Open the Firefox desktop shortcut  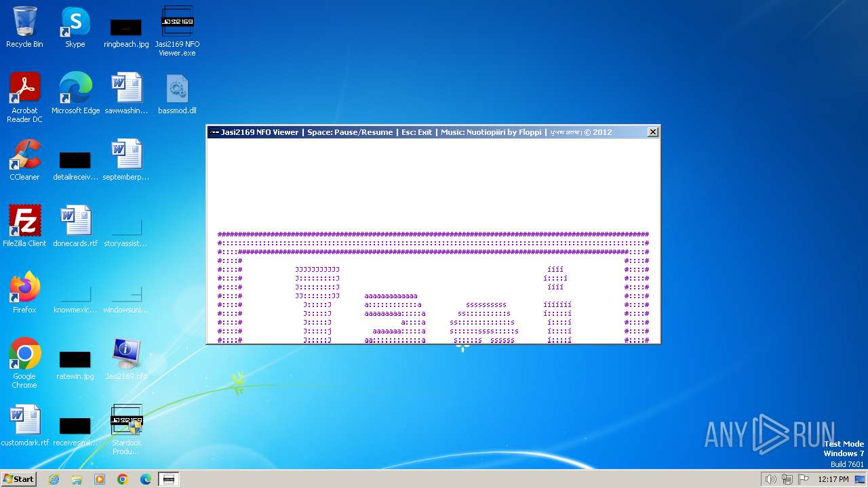[x=24, y=293]
